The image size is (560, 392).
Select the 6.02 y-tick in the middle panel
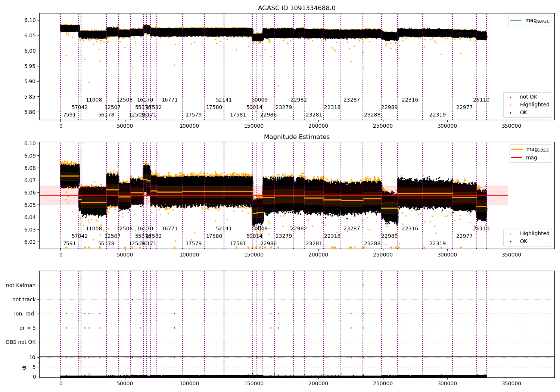coord(30,242)
